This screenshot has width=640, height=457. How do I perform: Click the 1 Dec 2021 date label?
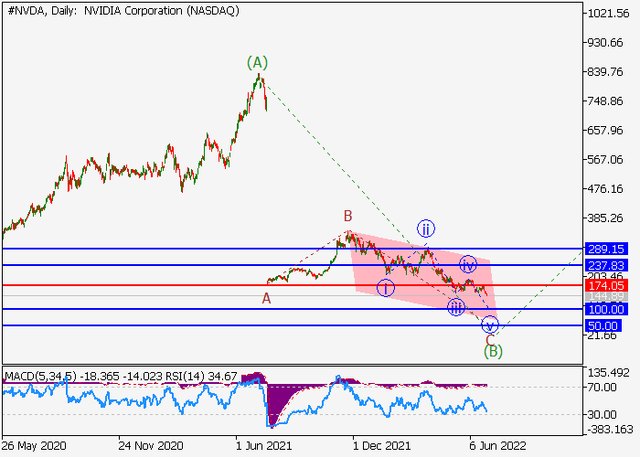click(382, 445)
